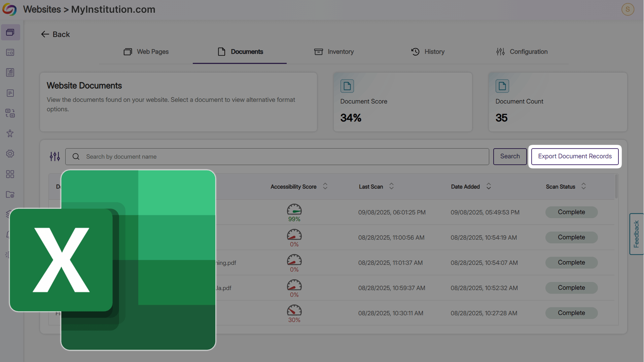Open the settings gear in sidebar
Viewport: 644px width, 362px height.
click(10, 154)
